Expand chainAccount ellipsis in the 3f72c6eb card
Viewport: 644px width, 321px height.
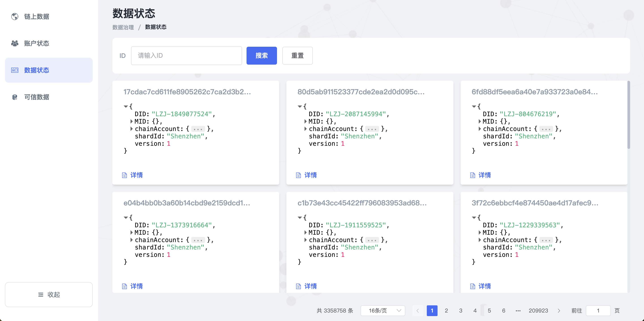point(546,240)
